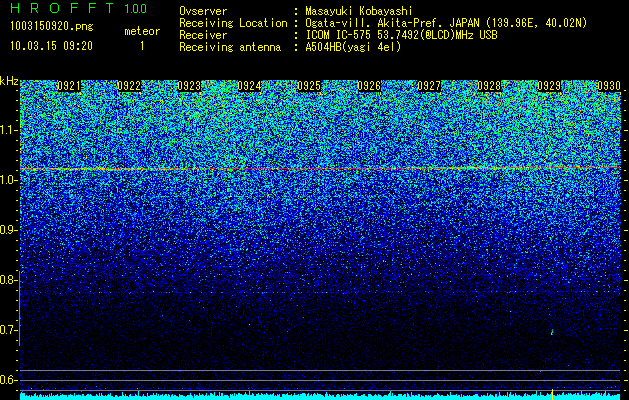The width and height of the screenshot is (629, 400).
Task: Click the yellow spike in the bottom power graph
Action: [552, 394]
